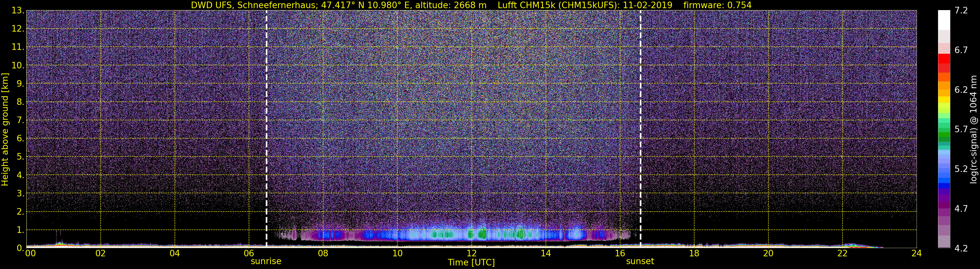This screenshot has height=269, width=980.
Task: Click the y-axis height tick label 13.
Action: coord(18,11)
